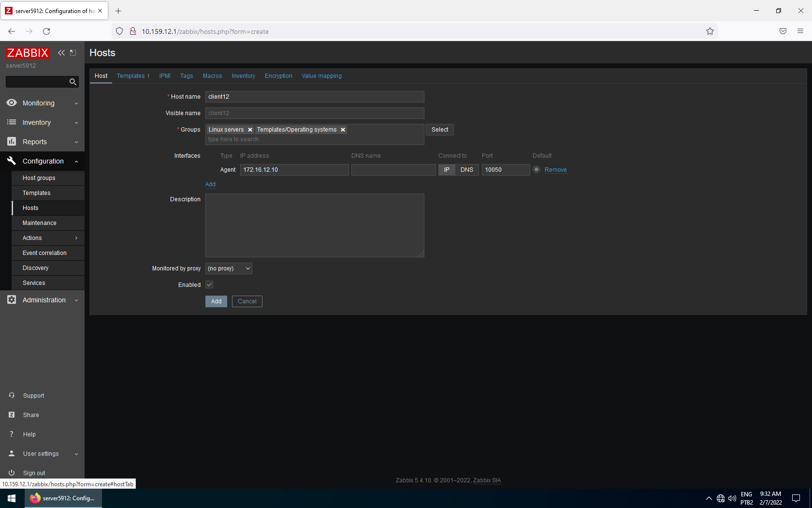Click the Configuration wrench icon
Image resolution: width=812 pixels, height=508 pixels.
click(x=11, y=161)
